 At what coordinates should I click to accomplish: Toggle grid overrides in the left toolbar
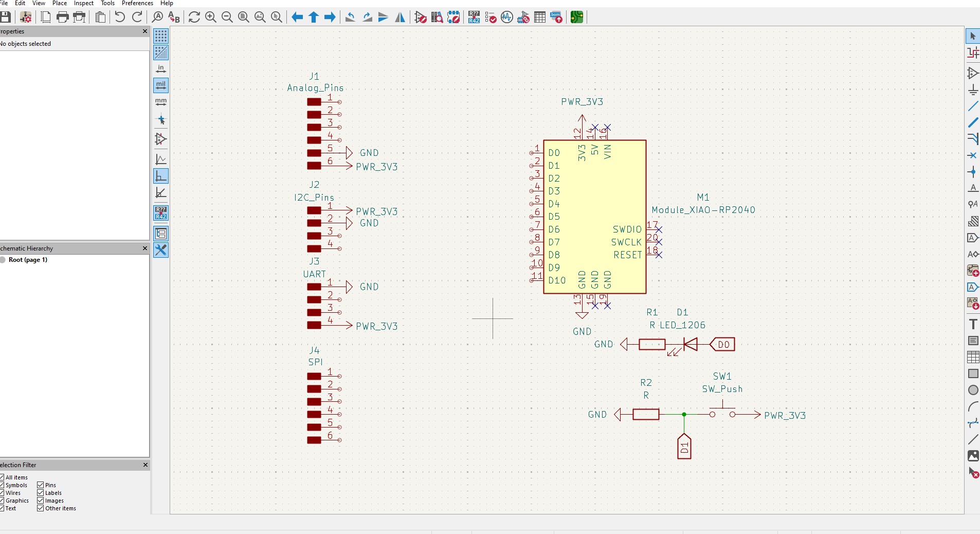[x=161, y=52]
